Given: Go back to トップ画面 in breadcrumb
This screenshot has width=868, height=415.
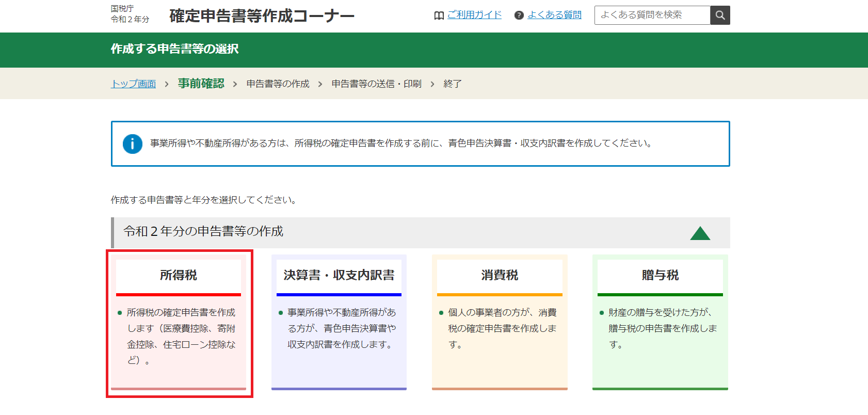Looking at the screenshot, I should [133, 84].
